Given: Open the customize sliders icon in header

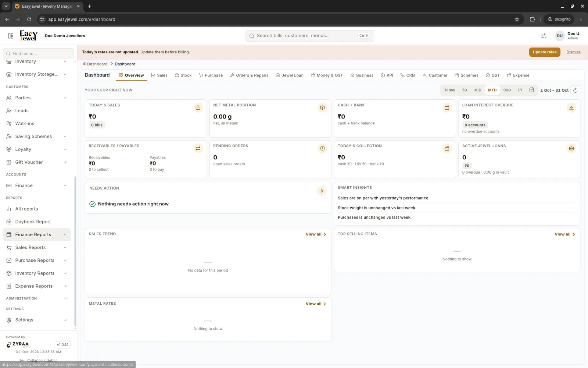Looking at the screenshot, I should (x=544, y=36).
